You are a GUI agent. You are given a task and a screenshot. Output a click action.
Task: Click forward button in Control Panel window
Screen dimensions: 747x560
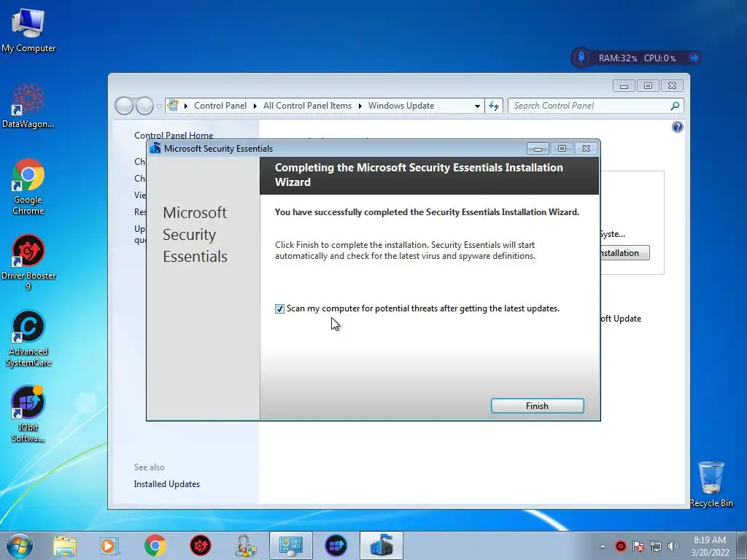click(144, 106)
